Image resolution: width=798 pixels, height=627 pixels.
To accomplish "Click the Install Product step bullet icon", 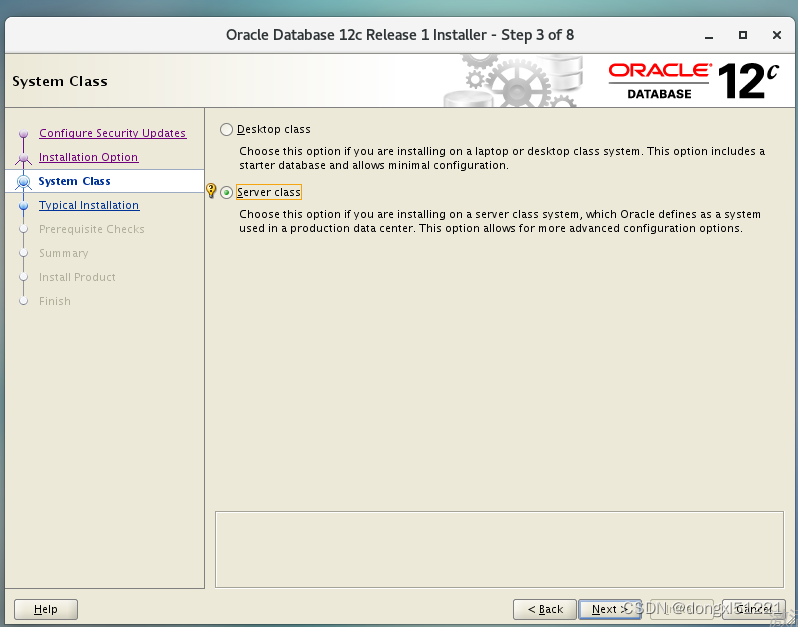I will pyautogui.click(x=23, y=277).
